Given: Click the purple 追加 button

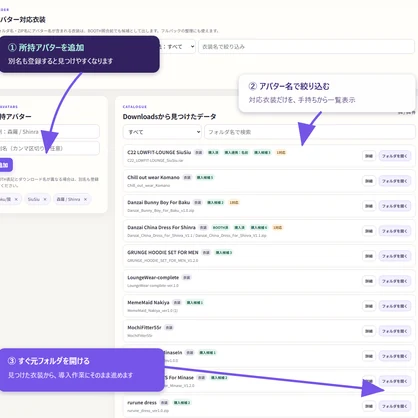Looking at the screenshot, I should 5,165.
